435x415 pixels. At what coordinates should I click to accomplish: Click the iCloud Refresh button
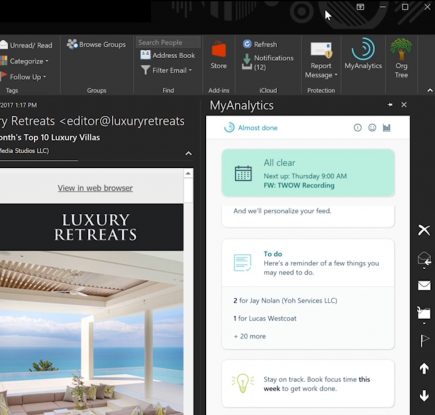coord(260,44)
